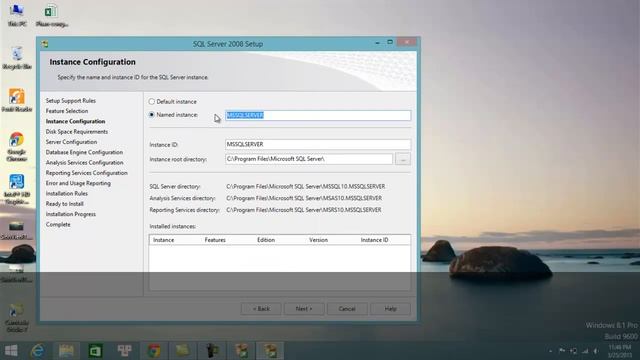Click the Help button
Viewport: 640px width, 360px height.
point(390,309)
